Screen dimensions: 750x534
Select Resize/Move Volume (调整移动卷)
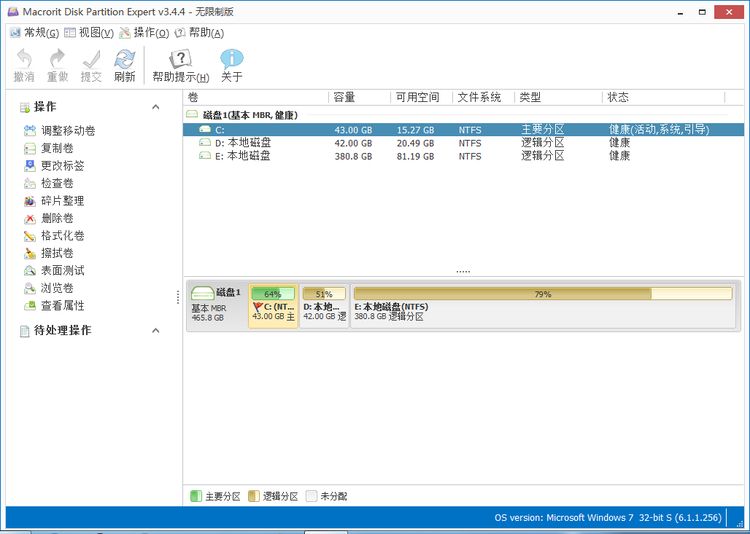[59, 131]
